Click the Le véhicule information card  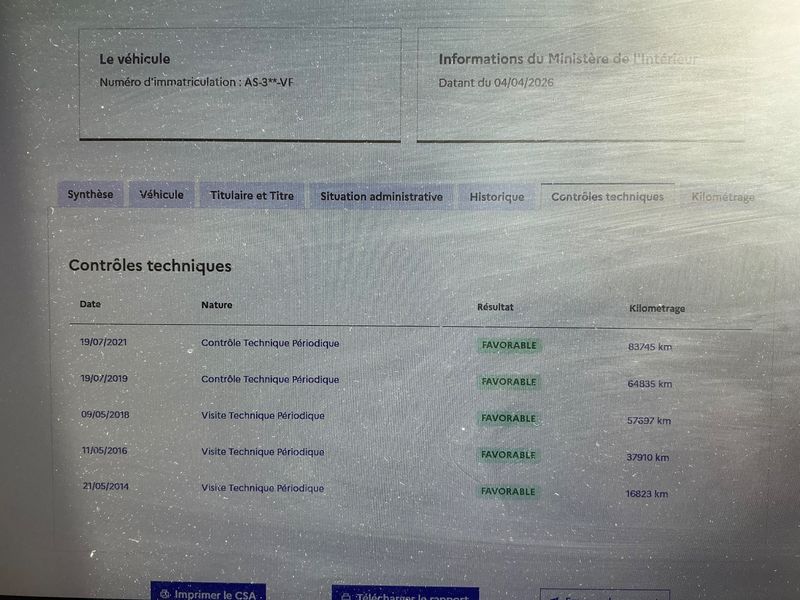[240, 84]
